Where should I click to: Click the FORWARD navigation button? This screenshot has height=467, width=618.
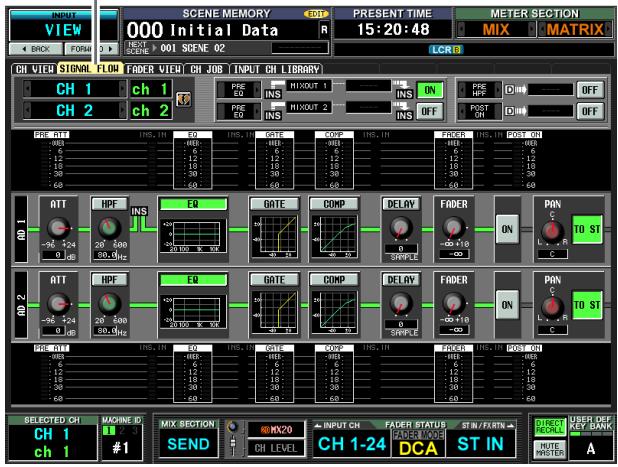click(x=91, y=49)
